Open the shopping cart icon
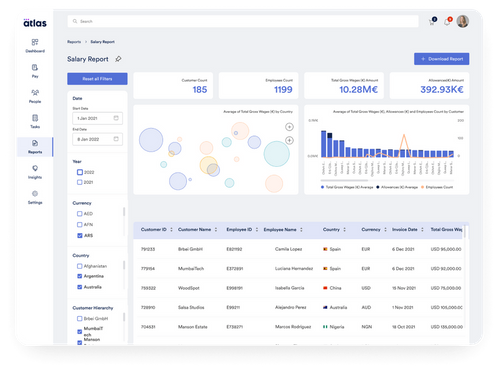 point(432,22)
